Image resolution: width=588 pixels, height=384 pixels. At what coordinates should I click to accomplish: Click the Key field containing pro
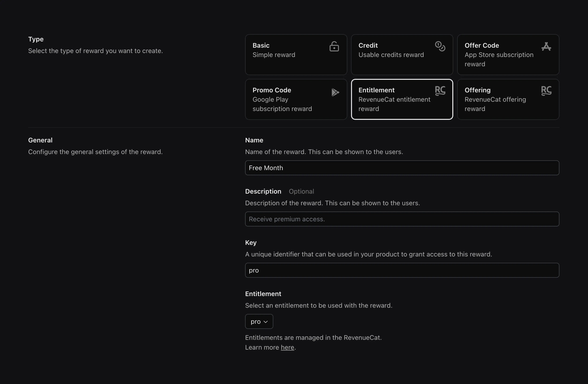coord(402,270)
